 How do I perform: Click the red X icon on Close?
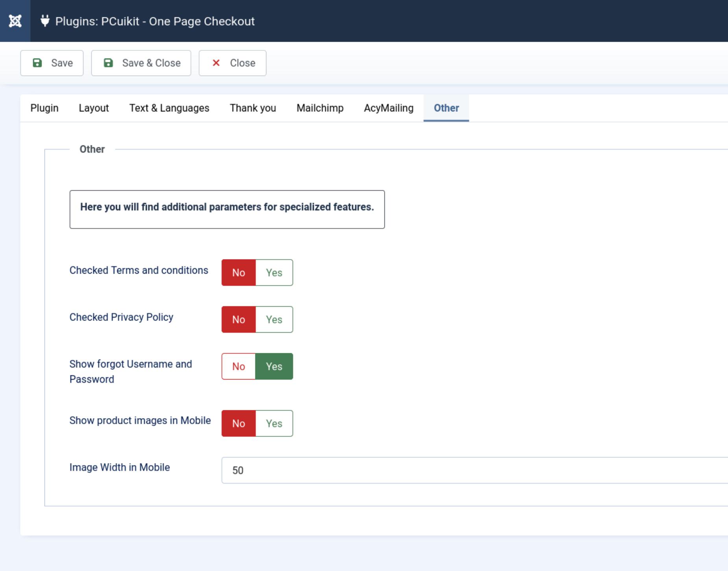[x=216, y=63]
